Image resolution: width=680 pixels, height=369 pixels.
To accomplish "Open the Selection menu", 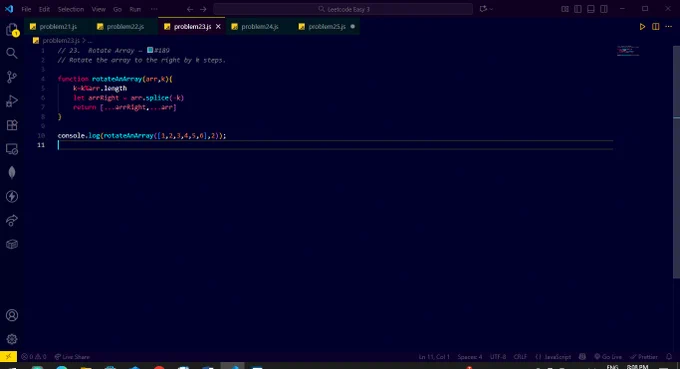I will click(71, 9).
